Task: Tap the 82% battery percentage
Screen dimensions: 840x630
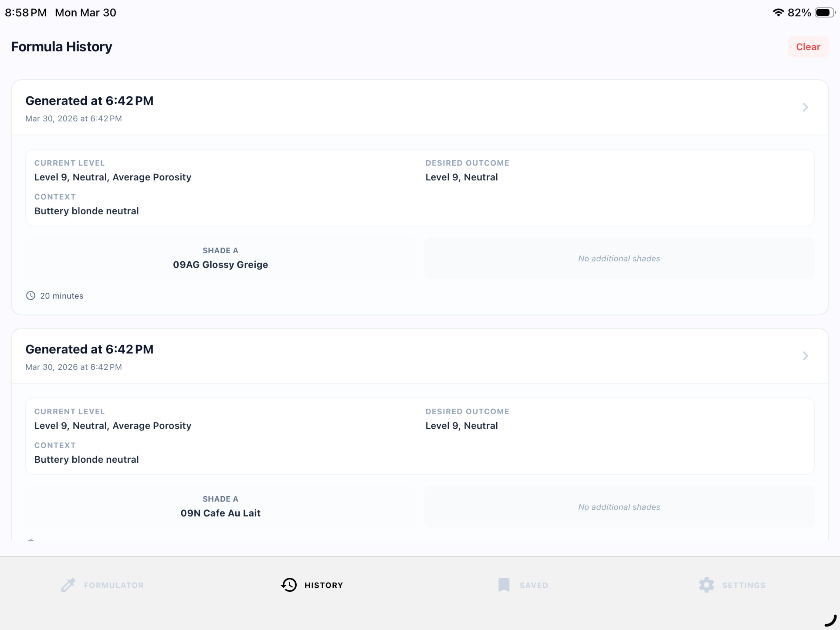Action: pos(799,13)
